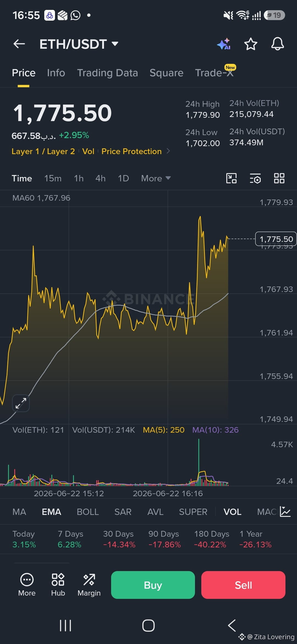Open the ETH/USDT pair selector dropdown
This screenshot has height=644, width=297.
(79, 44)
